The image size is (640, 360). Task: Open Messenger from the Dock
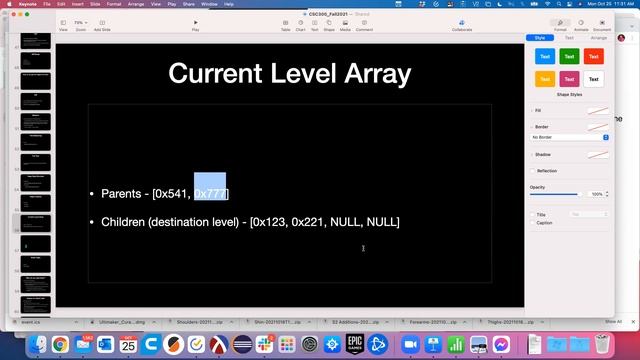pyautogui.click(x=501, y=344)
